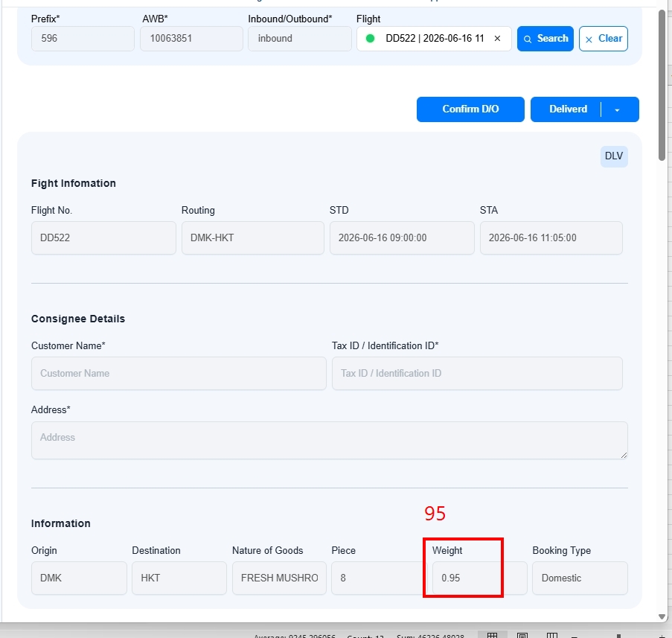Click the Tax ID / Identification ID field
The width and height of the screenshot is (672, 638).
(477, 374)
